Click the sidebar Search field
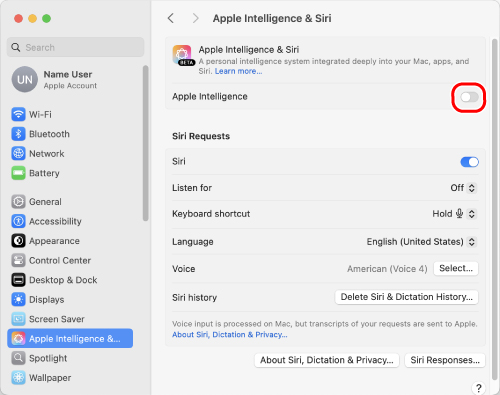Viewport: 500px width, 395px height. [x=76, y=47]
